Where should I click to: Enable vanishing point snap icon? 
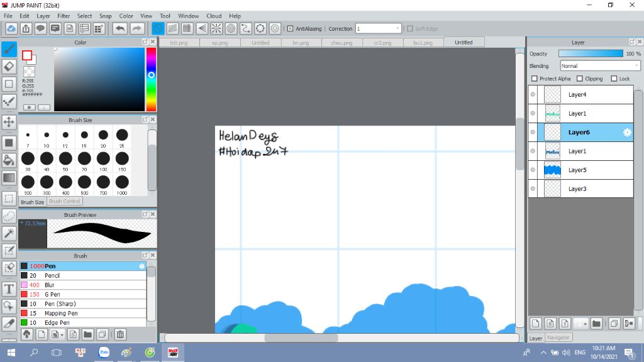[x=202, y=28]
